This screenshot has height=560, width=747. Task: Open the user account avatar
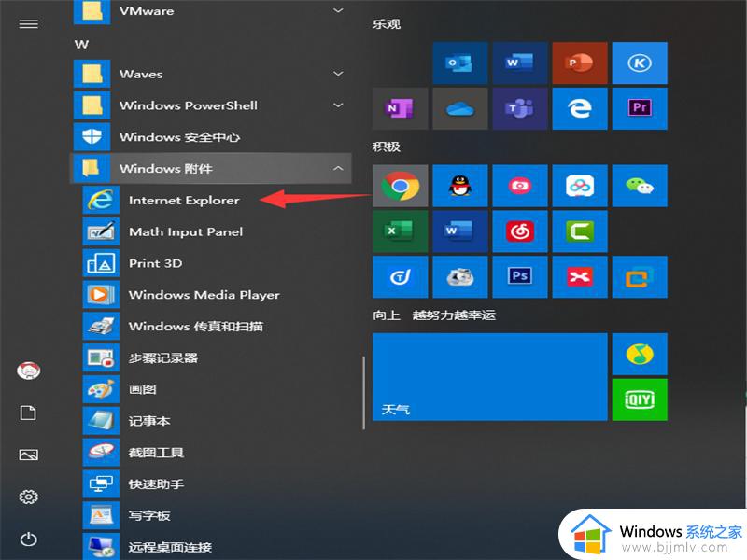pyautogui.click(x=29, y=371)
